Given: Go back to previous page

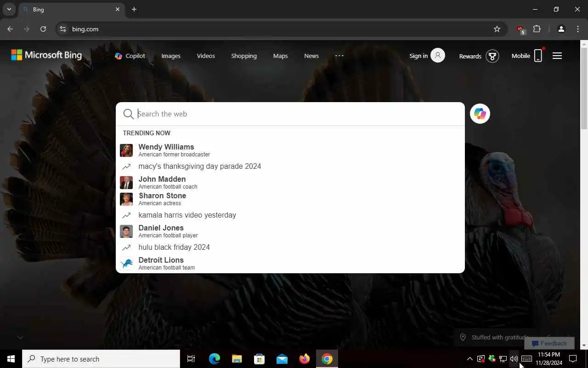Looking at the screenshot, I should 10,29.
